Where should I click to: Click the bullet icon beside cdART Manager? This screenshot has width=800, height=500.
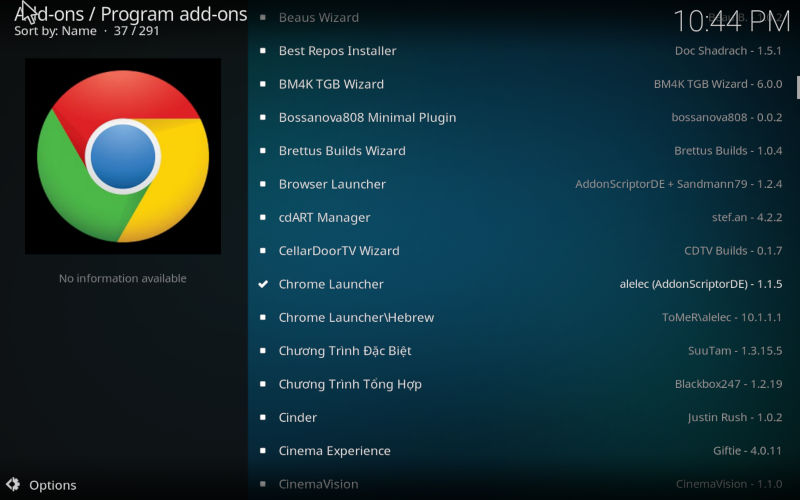263,217
